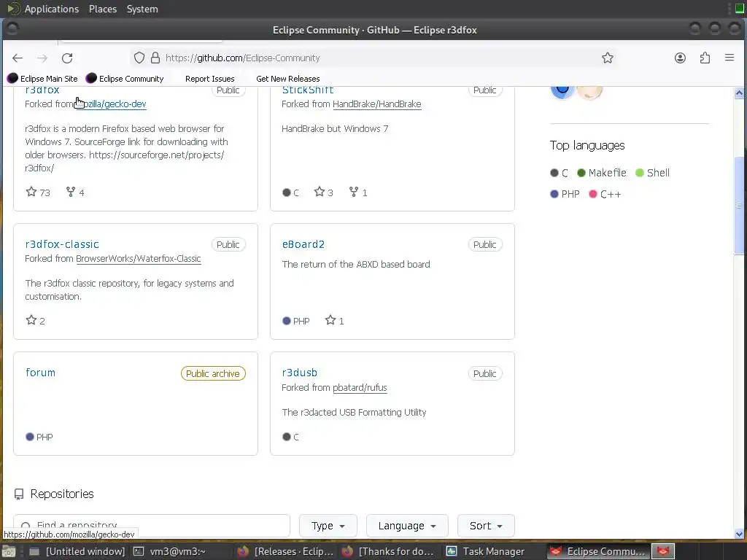Switch to Eclipse Commu... taskbar window

[x=597, y=551]
